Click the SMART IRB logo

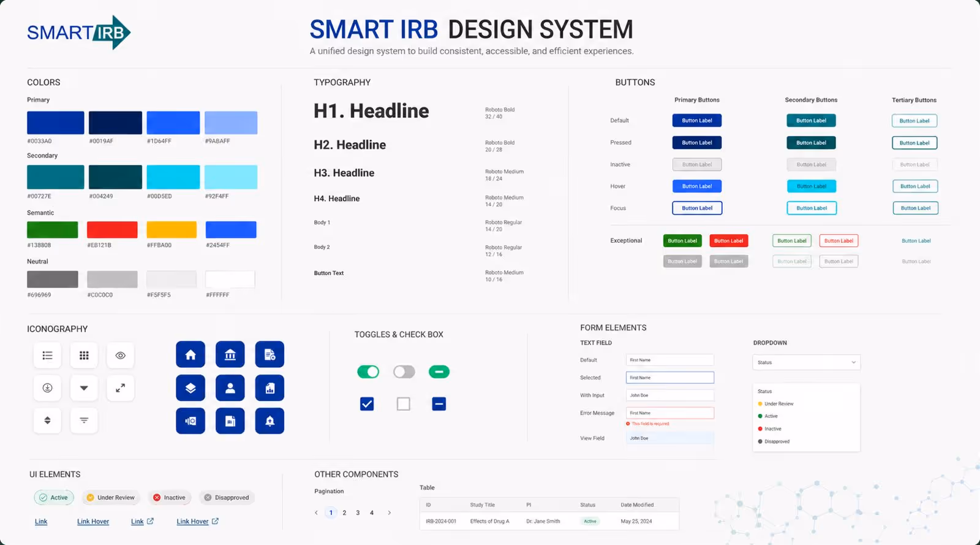(x=79, y=32)
